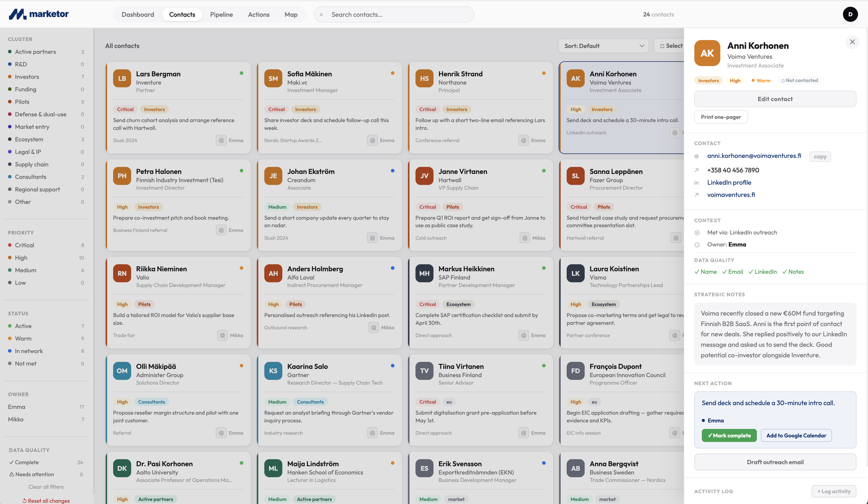Close the Anni Korhonen detail panel

click(x=852, y=42)
